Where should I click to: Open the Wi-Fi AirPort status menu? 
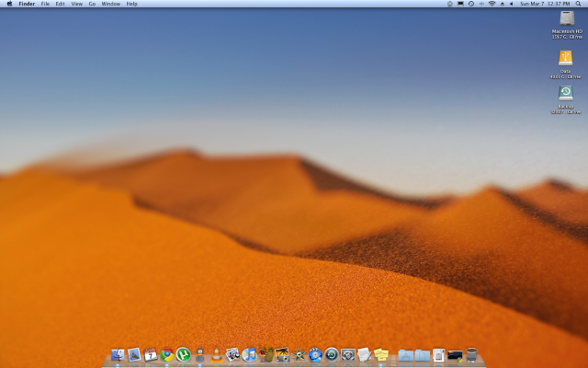tap(492, 4)
